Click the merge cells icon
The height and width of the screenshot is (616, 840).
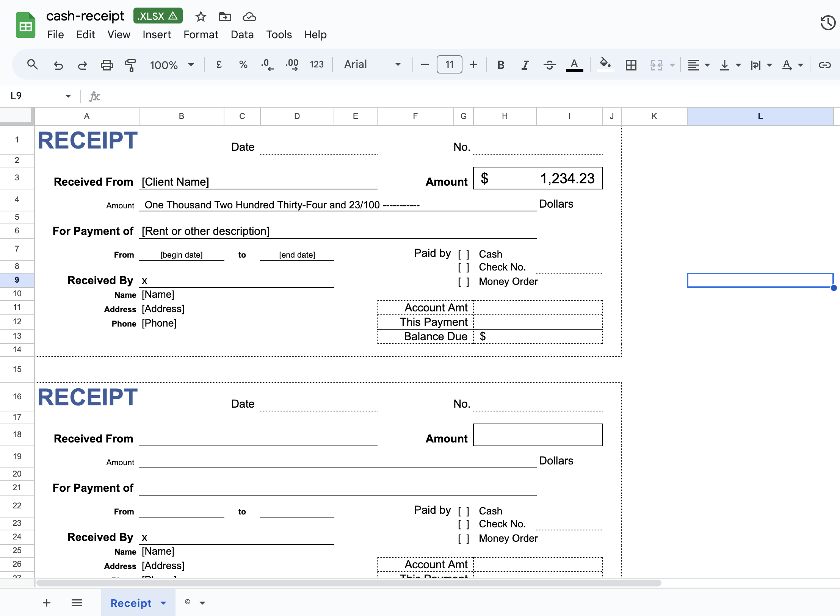[x=656, y=65]
